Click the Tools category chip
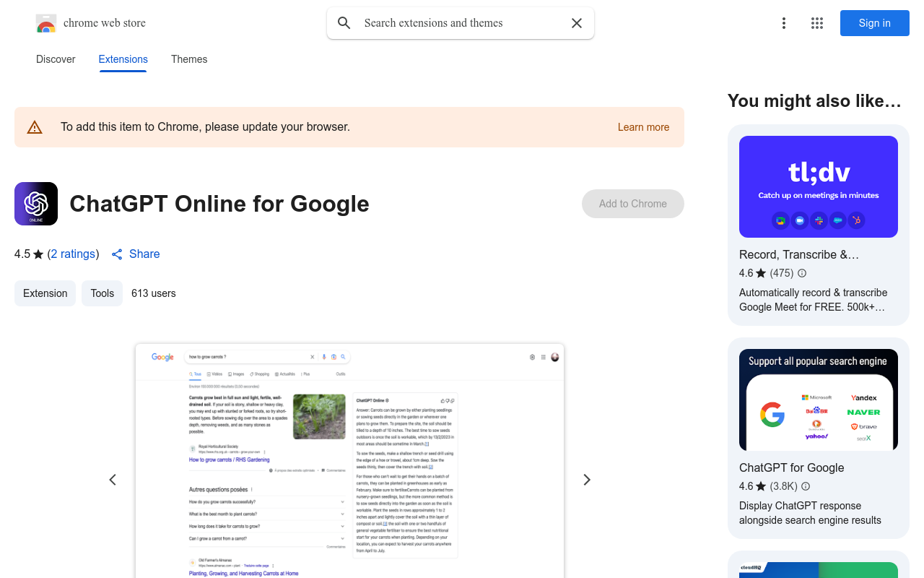This screenshot has height=578, width=924. click(x=103, y=293)
